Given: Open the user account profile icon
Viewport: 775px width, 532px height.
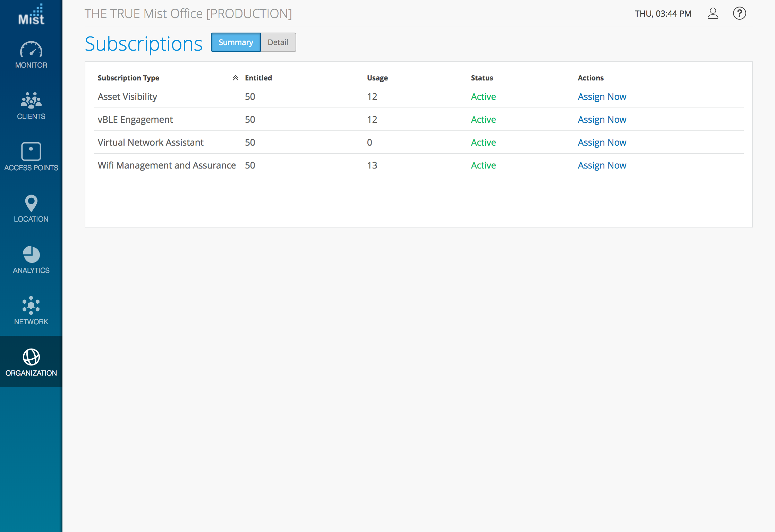Looking at the screenshot, I should point(713,14).
